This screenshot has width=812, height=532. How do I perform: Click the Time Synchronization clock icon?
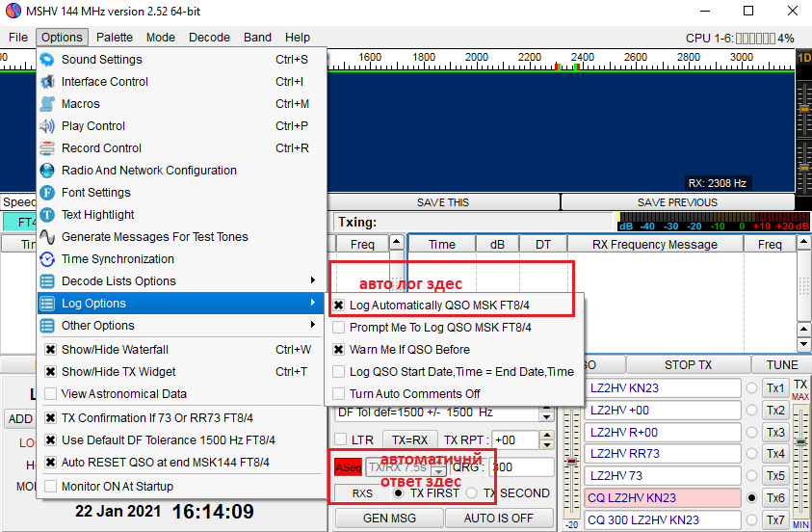(x=47, y=259)
